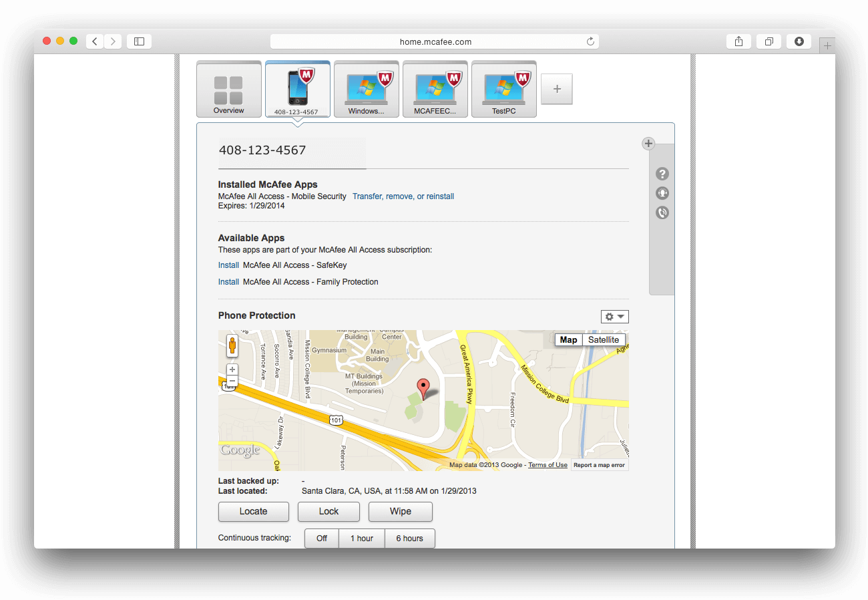Open the Safari share menu
Viewport: 868px width, 600px height.
[738, 41]
